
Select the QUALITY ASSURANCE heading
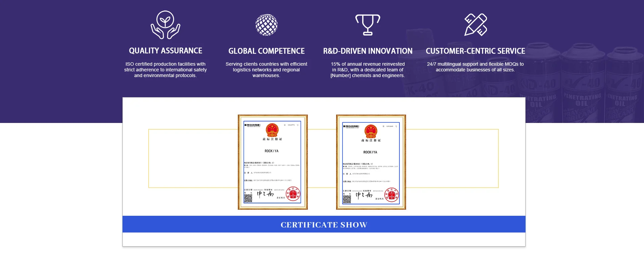[166, 51]
